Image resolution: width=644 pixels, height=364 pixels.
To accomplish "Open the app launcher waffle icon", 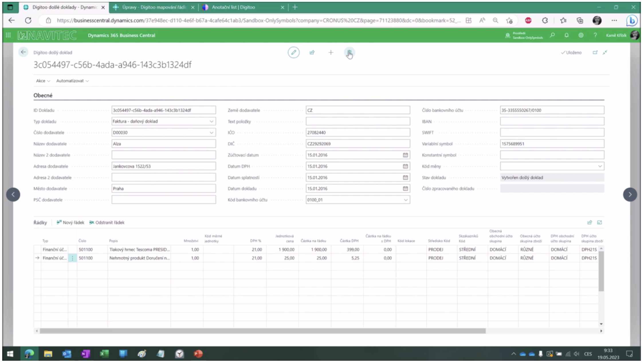I will tap(8, 35).
